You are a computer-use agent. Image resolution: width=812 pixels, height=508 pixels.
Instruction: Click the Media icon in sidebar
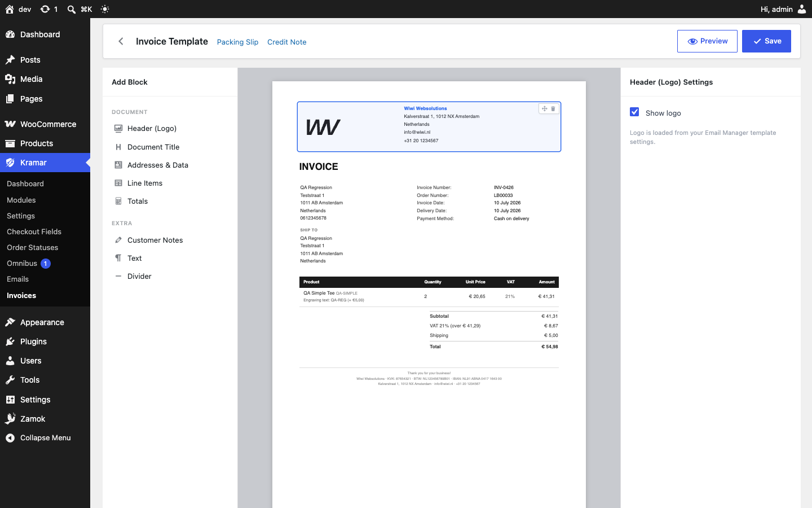[x=10, y=79]
